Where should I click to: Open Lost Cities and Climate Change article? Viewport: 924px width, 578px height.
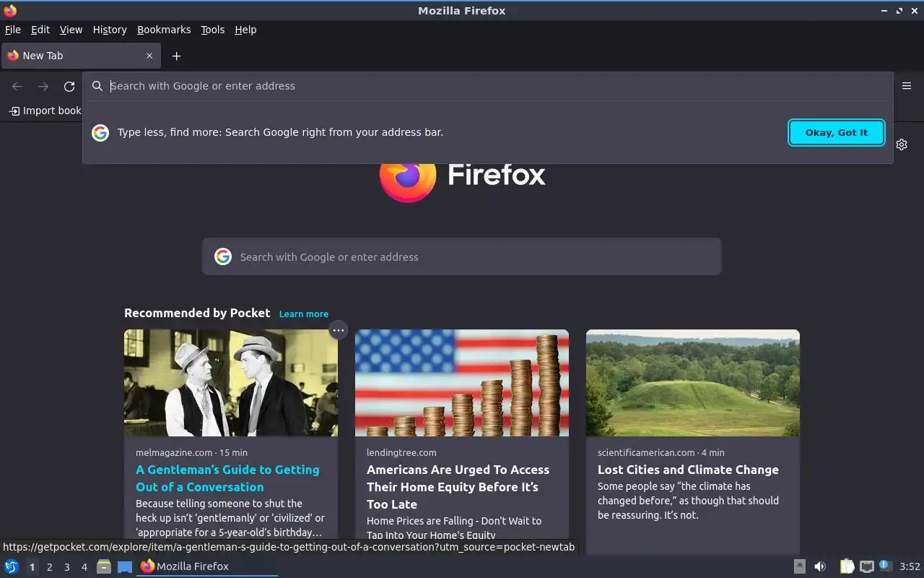(x=688, y=470)
